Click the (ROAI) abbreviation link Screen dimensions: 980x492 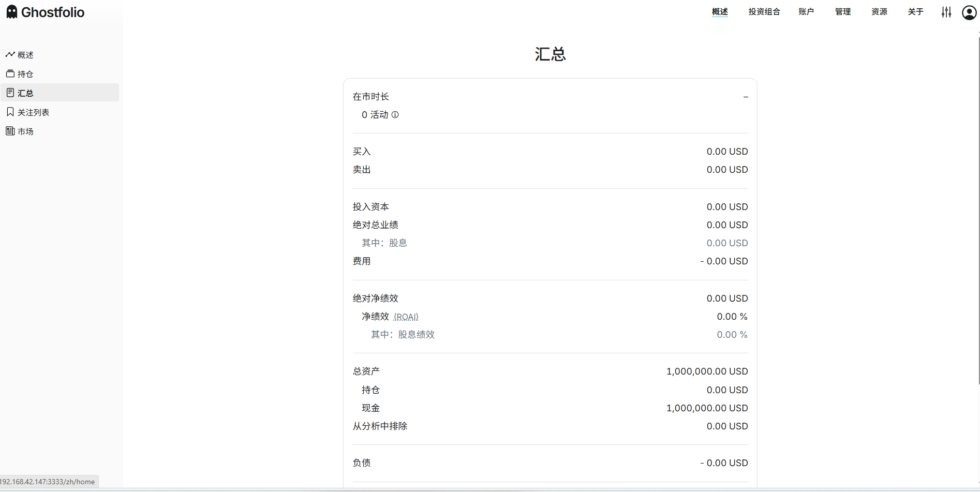tap(406, 317)
